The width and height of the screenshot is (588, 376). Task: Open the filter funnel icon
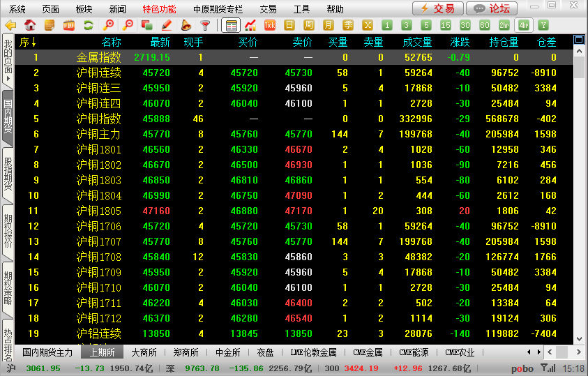pos(205,26)
